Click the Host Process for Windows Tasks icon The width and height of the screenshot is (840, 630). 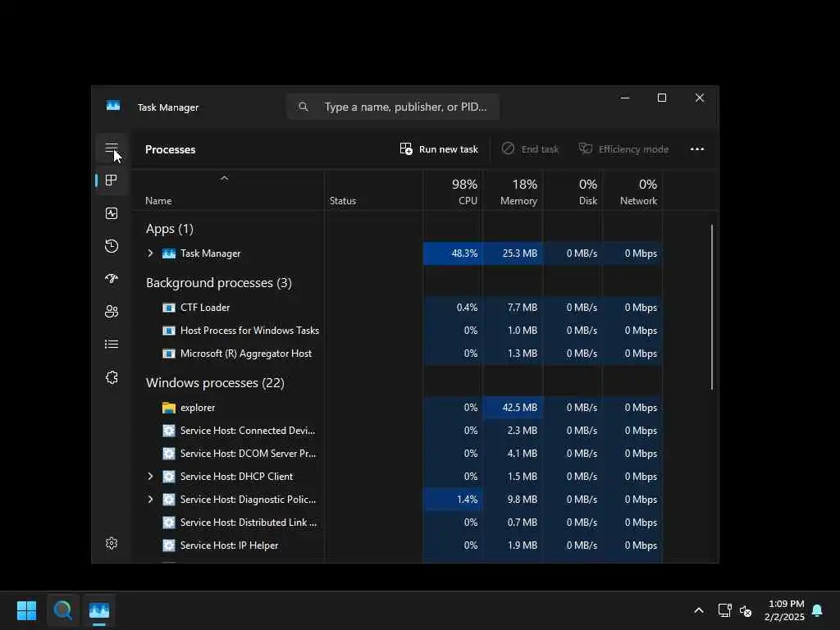coord(169,331)
